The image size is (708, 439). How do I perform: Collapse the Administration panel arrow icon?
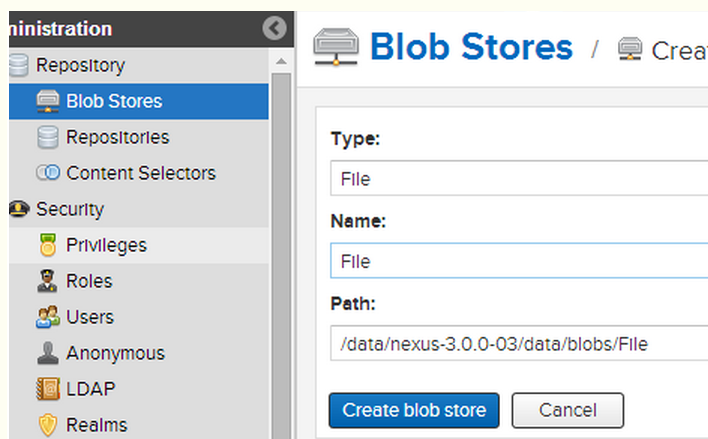pyautogui.click(x=275, y=29)
